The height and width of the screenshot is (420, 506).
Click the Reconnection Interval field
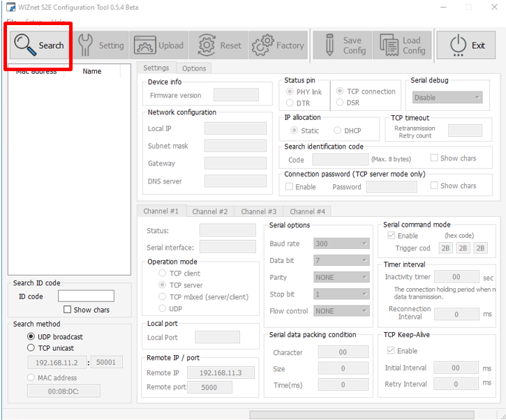(x=456, y=314)
